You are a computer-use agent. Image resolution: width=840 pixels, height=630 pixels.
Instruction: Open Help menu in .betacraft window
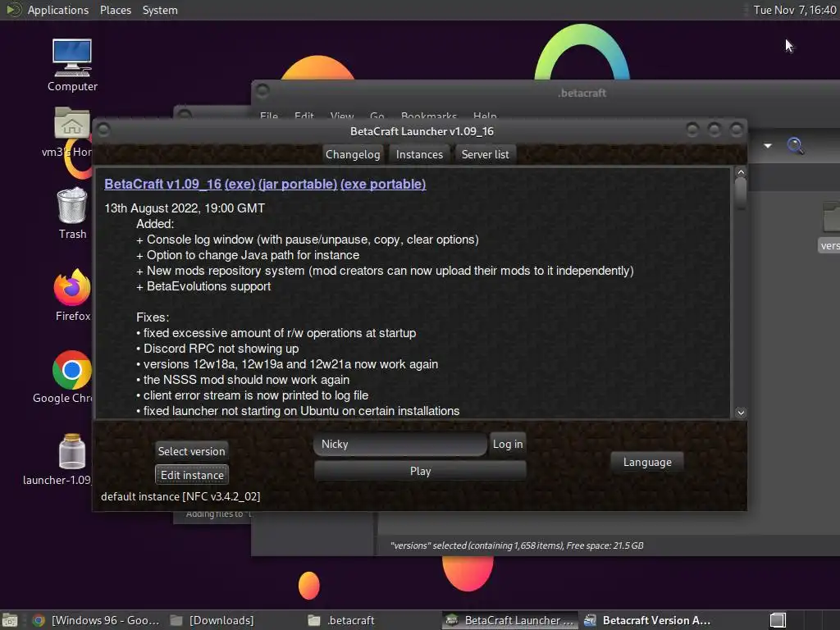485,116
